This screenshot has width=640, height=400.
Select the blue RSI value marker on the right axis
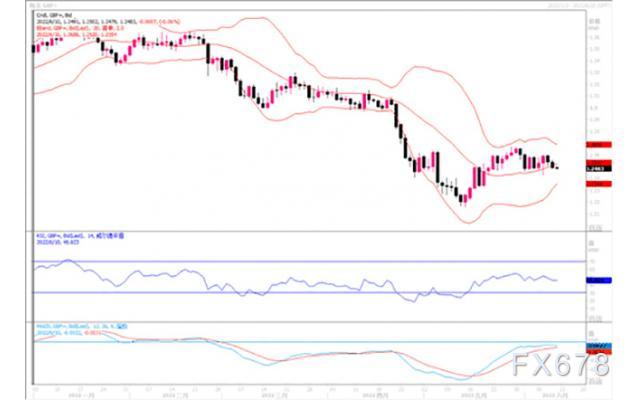click(x=599, y=280)
